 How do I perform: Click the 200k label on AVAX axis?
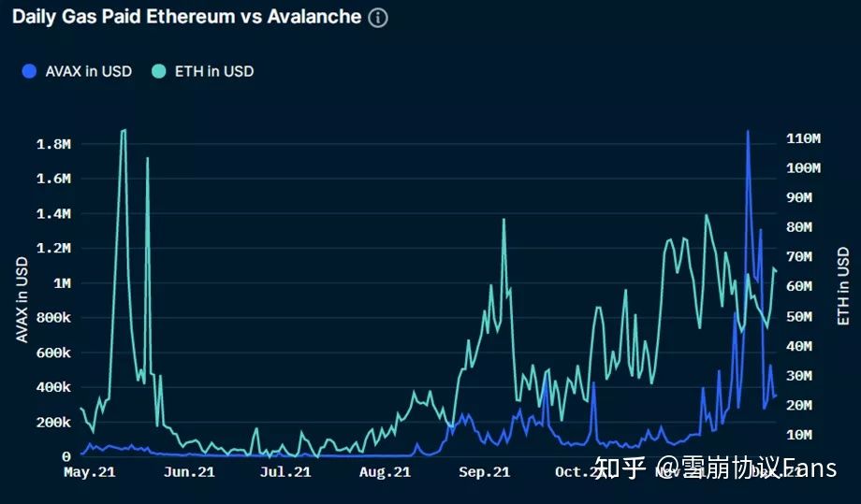pyautogui.click(x=54, y=423)
